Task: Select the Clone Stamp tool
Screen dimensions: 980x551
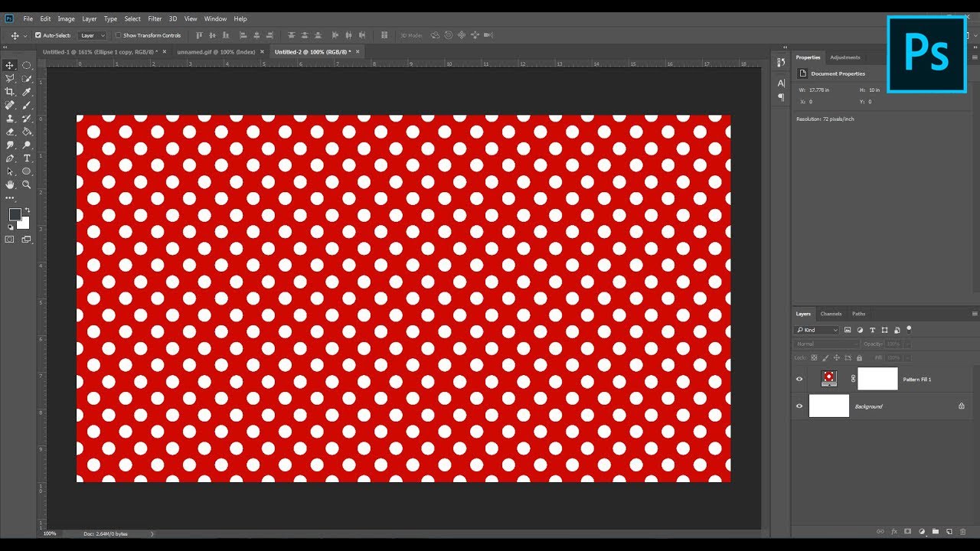Action: coord(10,119)
